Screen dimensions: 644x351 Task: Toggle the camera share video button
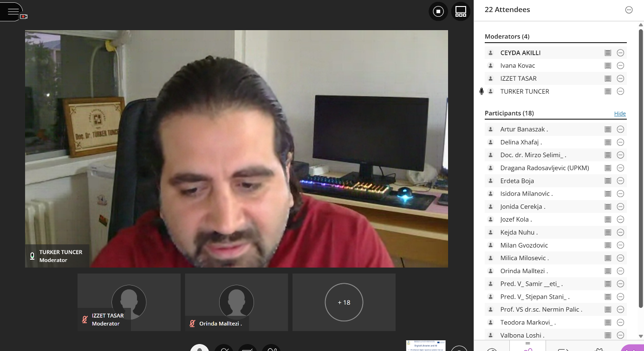[x=247, y=348]
